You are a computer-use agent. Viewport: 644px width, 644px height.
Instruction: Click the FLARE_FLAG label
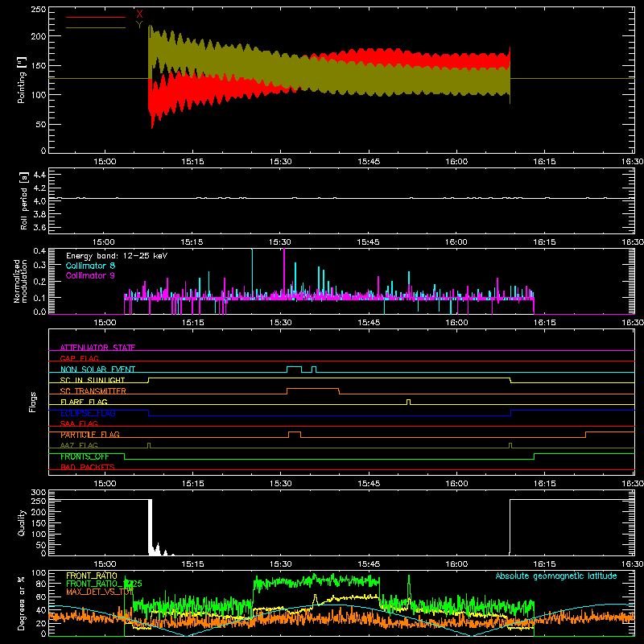pos(84,402)
